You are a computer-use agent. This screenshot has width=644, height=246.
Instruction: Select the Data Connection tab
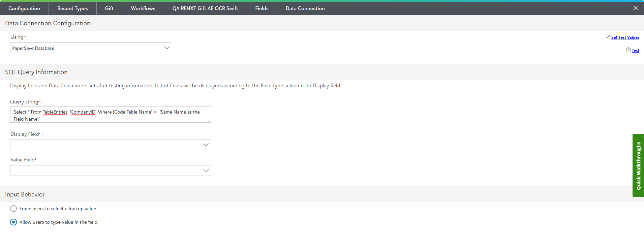(305, 8)
